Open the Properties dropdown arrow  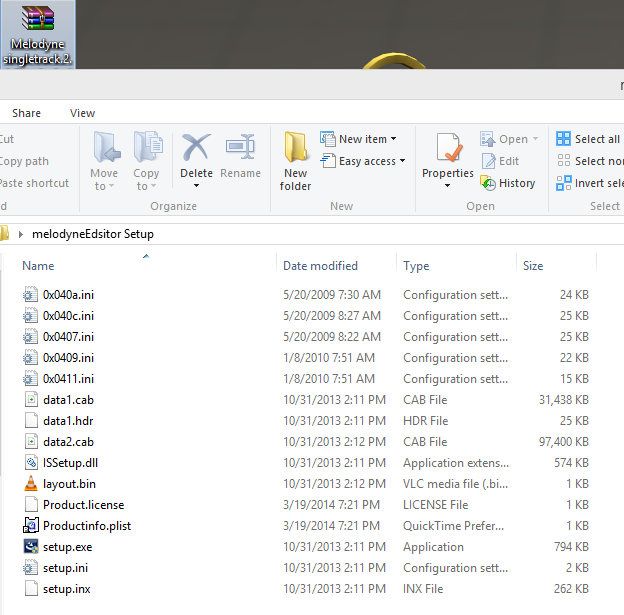coord(447,185)
